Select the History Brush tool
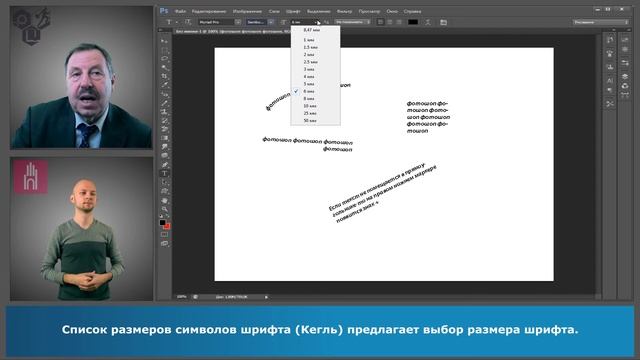This screenshot has width=640, height=360. point(164,121)
